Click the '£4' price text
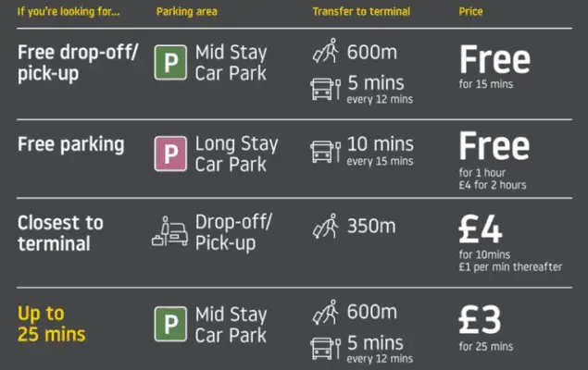 [x=481, y=229]
